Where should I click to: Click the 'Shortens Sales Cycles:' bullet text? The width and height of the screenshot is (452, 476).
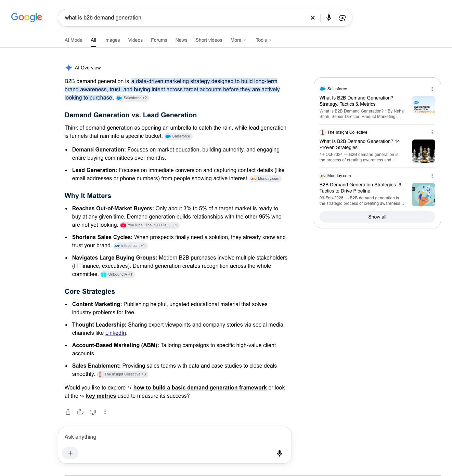coord(102,237)
